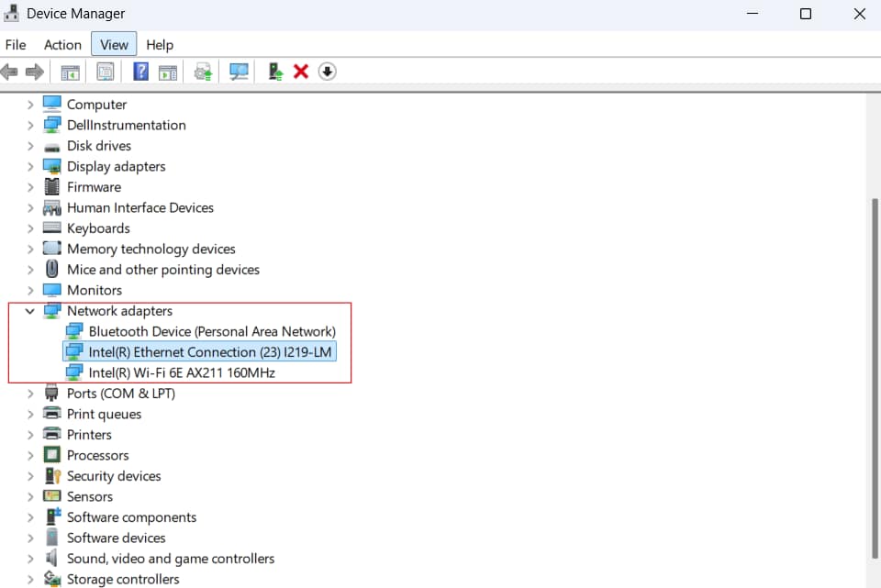The height and width of the screenshot is (588, 881).
Task: Expand the Processors category
Action: pos(30,456)
